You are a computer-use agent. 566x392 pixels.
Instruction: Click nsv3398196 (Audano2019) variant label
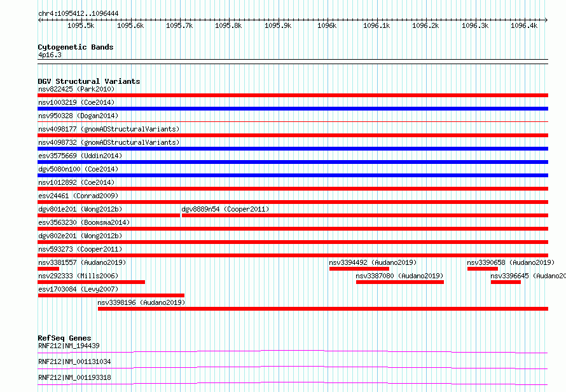(141, 302)
